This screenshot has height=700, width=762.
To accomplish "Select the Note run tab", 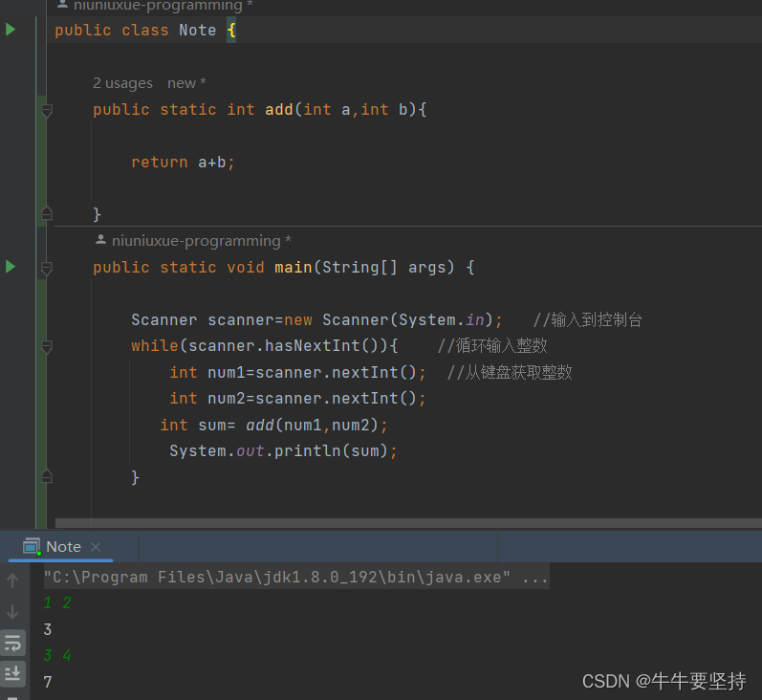I will (63, 546).
